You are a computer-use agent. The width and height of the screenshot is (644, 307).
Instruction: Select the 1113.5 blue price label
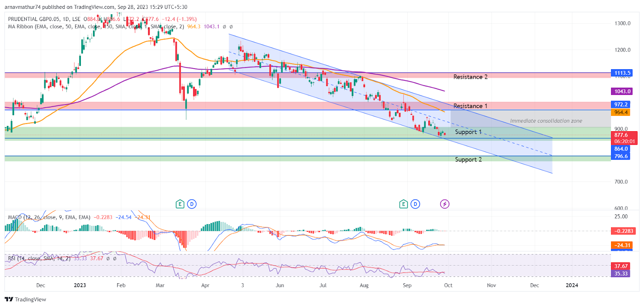click(622, 73)
